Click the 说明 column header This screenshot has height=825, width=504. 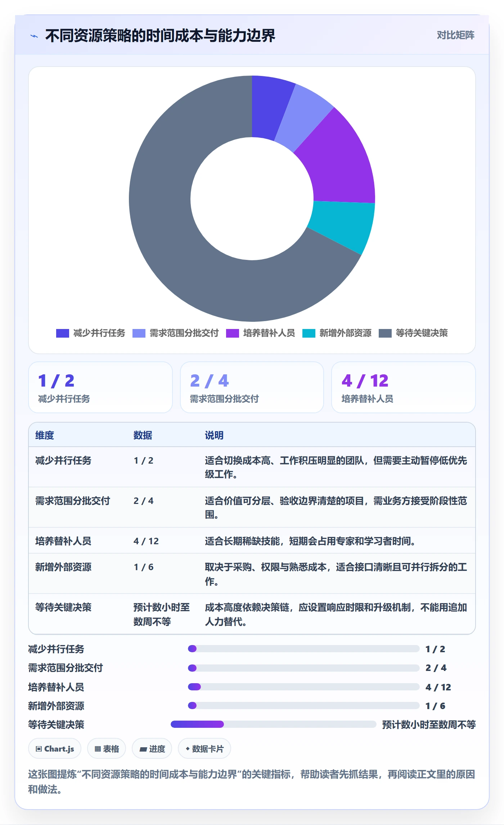214,435
